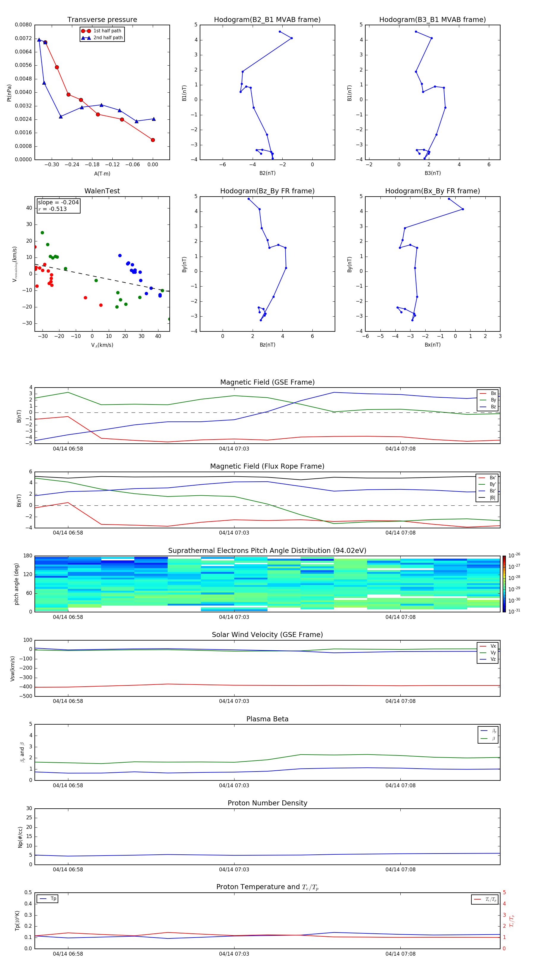
Task: Click the last red point in transverse pressure
Action: pyautogui.click(x=153, y=140)
